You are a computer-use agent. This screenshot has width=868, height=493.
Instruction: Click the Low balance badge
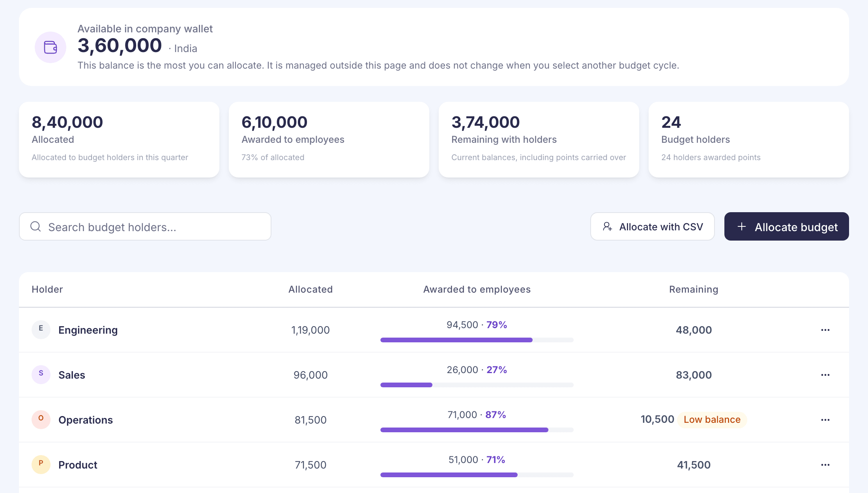click(x=712, y=420)
